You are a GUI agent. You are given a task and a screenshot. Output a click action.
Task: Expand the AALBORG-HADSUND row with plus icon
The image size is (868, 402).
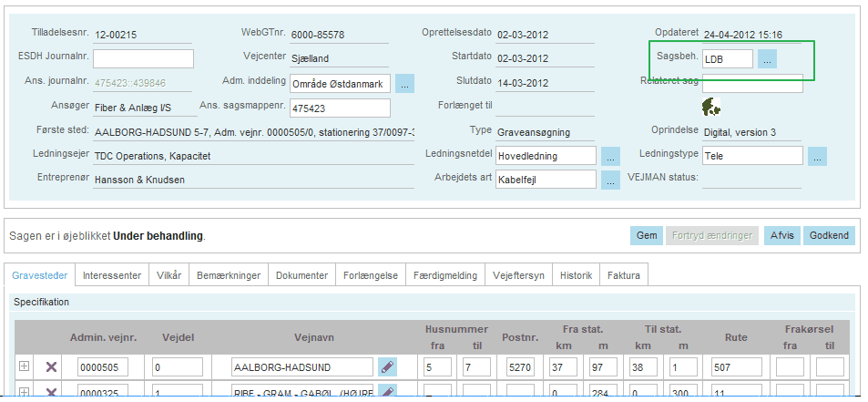[25, 366]
